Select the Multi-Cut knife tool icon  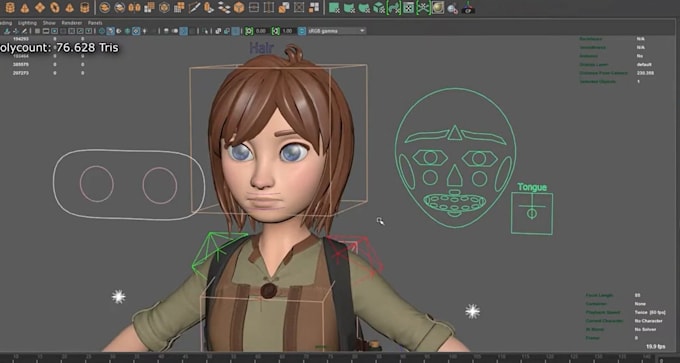(x=194, y=7)
